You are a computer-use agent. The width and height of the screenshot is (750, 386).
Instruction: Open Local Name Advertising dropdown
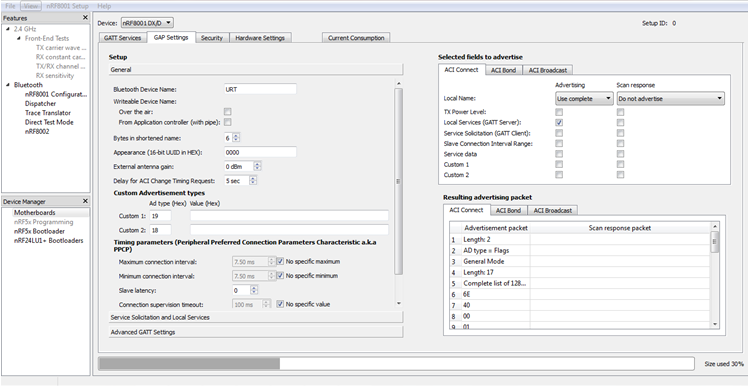(x=584, y=99)
